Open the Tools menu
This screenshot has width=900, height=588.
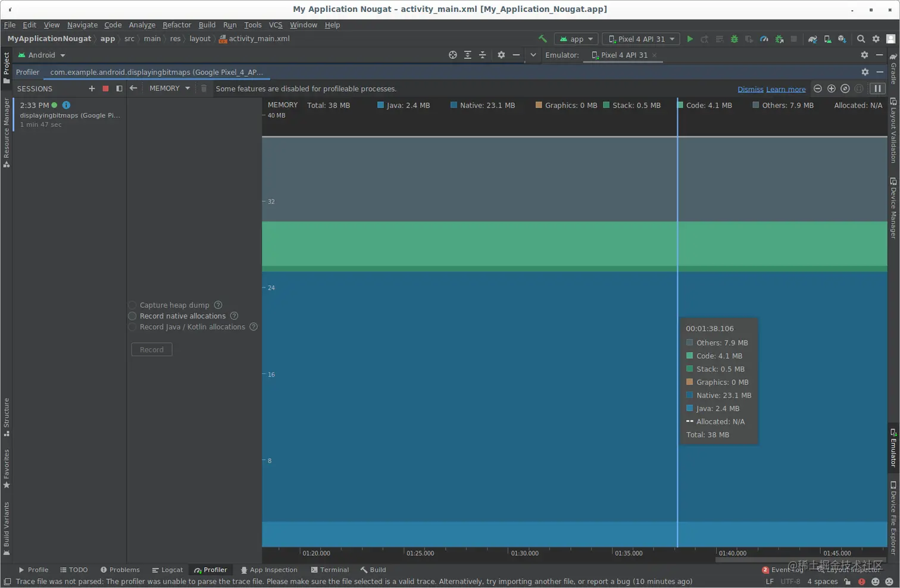[x=253, y=25]
